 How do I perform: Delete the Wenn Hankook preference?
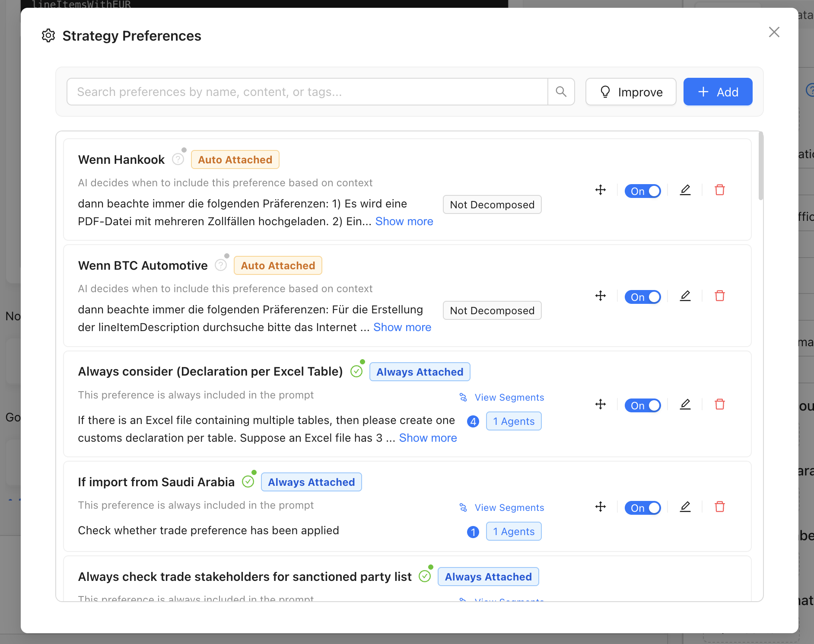719,190
